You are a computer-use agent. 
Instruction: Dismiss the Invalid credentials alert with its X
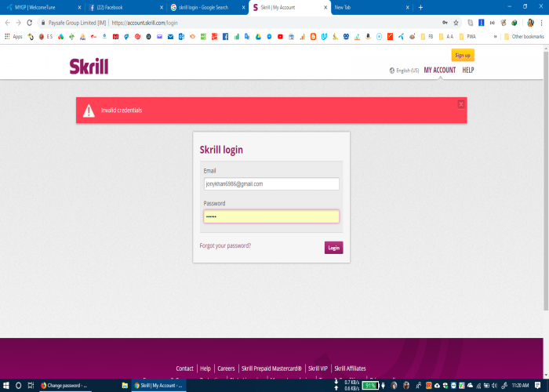[x=461, y=104]
